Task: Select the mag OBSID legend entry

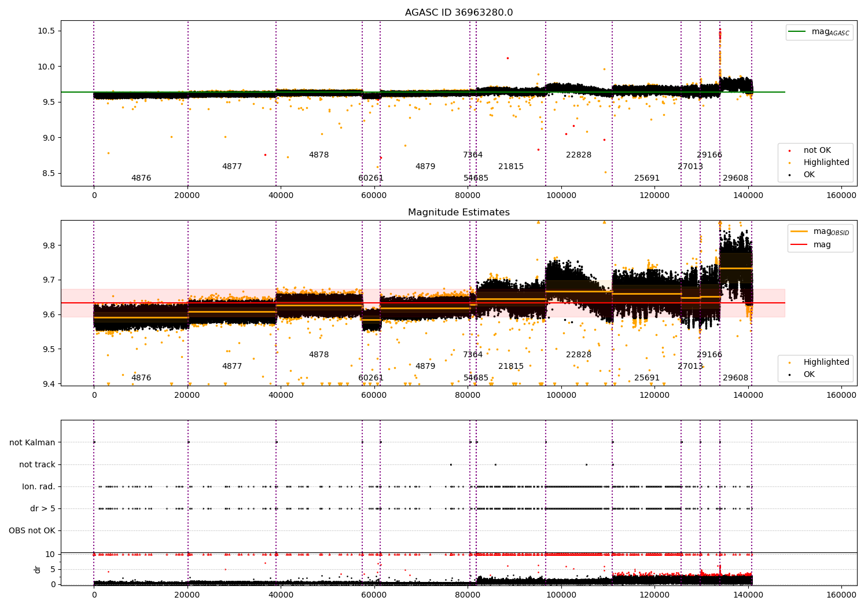Action: tap(820, 232)
